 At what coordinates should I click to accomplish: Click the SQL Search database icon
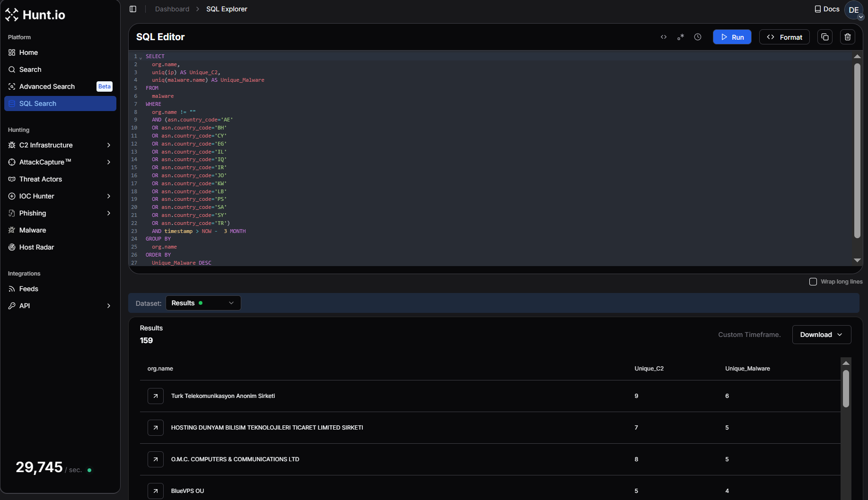click(x=12, y=103)
